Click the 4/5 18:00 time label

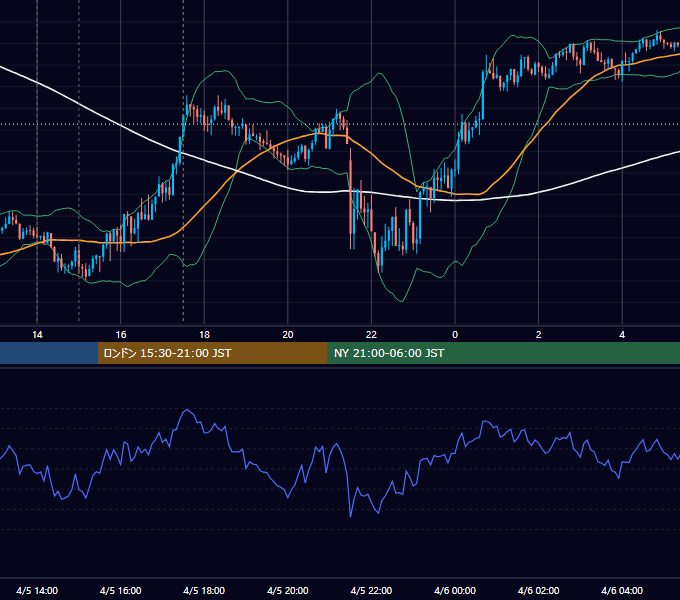click(204, 590)
